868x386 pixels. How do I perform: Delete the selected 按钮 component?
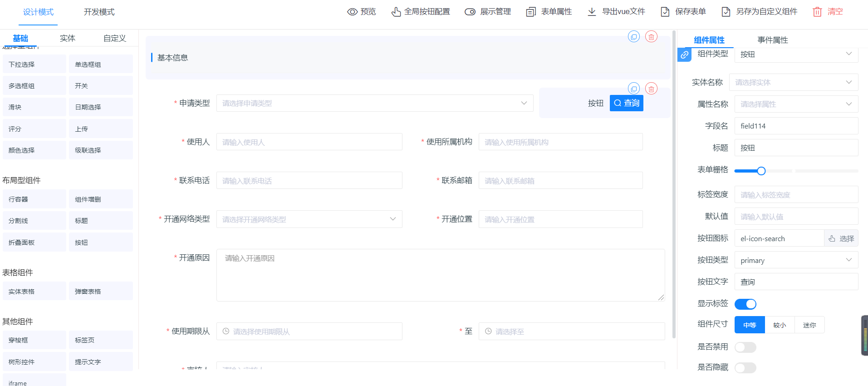pos(651,89)
